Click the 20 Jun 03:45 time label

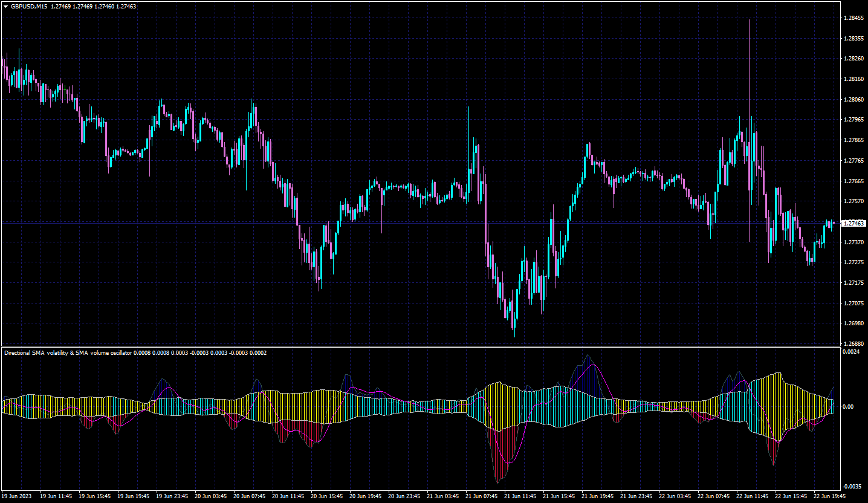tap(211, 496)
